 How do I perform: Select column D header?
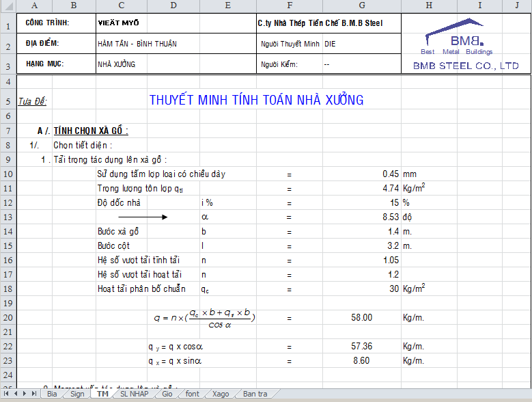click(x=173, y=5)
